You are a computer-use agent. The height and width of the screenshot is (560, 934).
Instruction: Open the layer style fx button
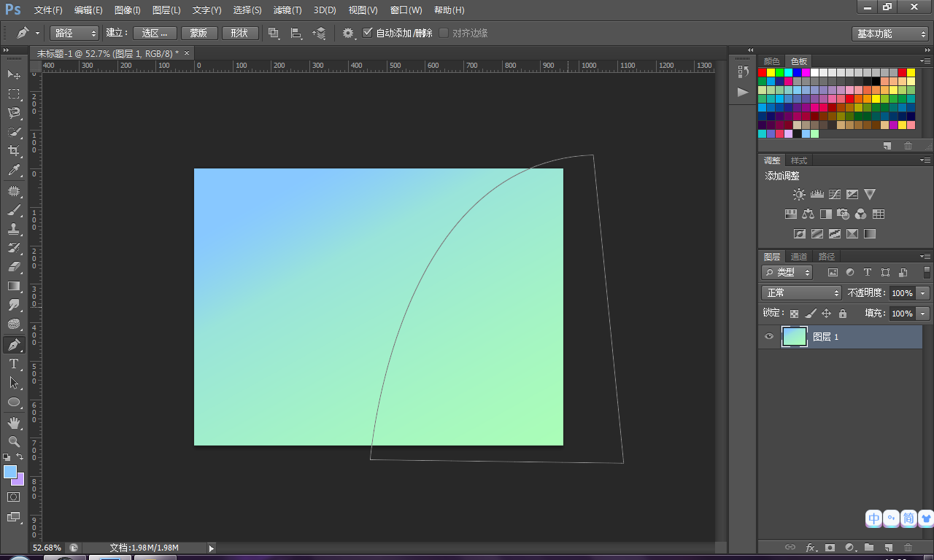[810, 547]
